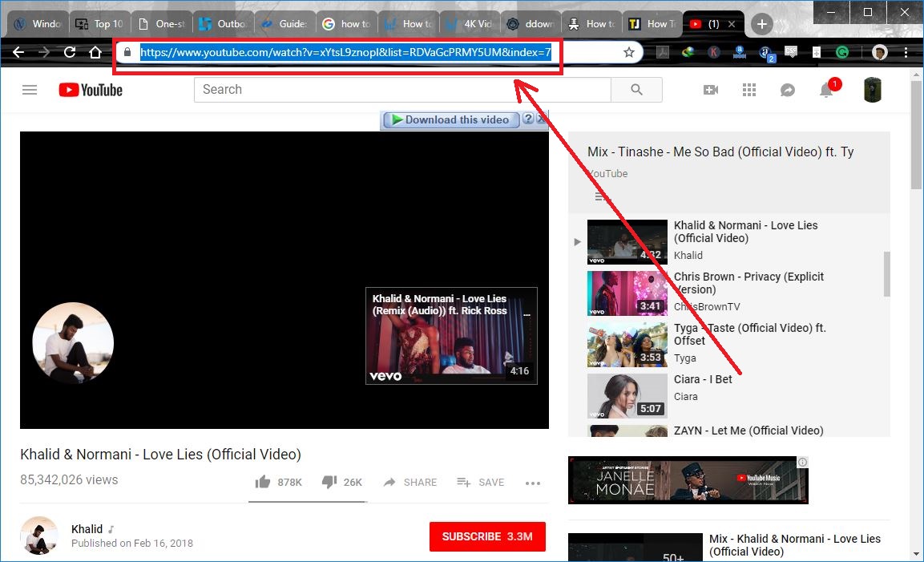Click SAVE to add to playlist
This screenshot has width=924, height=562.
pos(481,483)
